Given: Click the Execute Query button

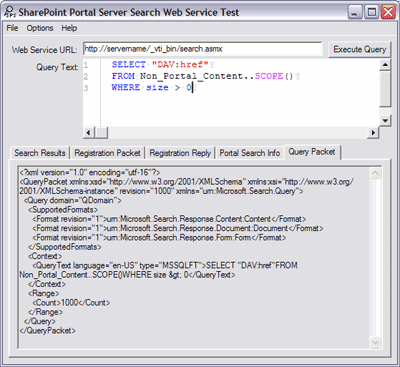Looking at the screenshot, I should point(359,49).
